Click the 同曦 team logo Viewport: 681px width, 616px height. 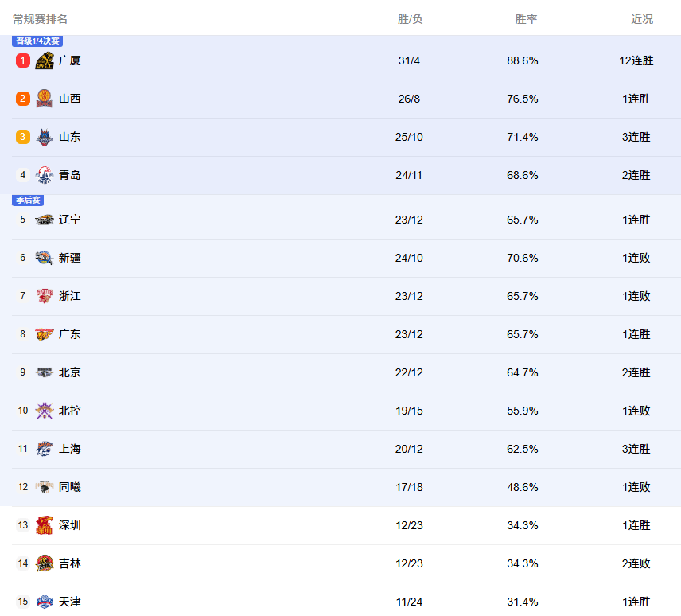[x=45, y=487]
